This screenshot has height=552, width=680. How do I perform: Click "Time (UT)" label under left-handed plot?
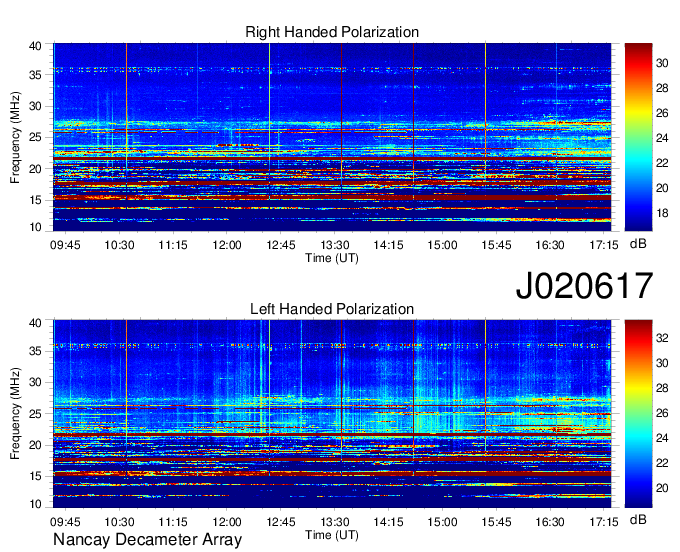click(x=332, y=535)
